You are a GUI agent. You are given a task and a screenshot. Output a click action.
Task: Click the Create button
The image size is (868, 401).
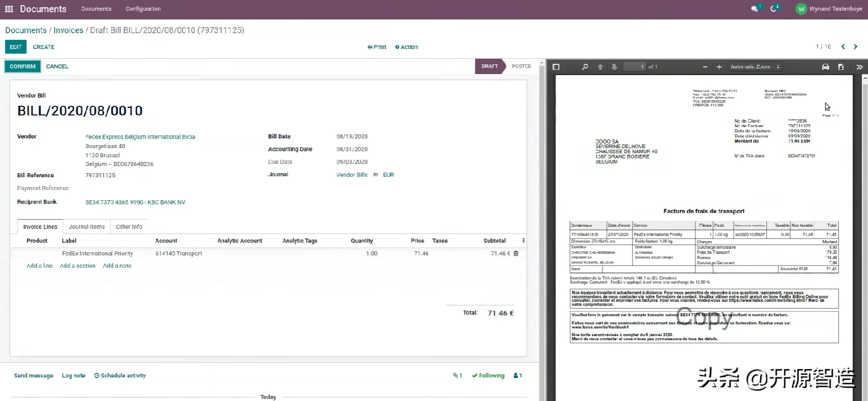pyautogui.click(x=43, y=47)
